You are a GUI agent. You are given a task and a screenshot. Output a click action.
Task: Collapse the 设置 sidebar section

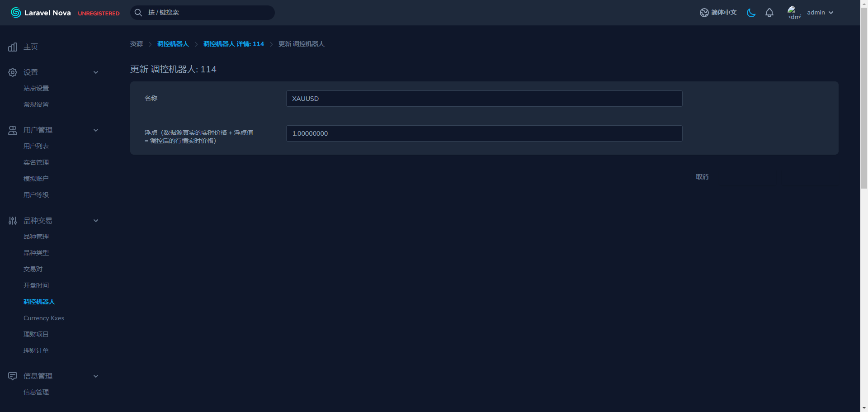pyautogui.click(x=96, y=72)
